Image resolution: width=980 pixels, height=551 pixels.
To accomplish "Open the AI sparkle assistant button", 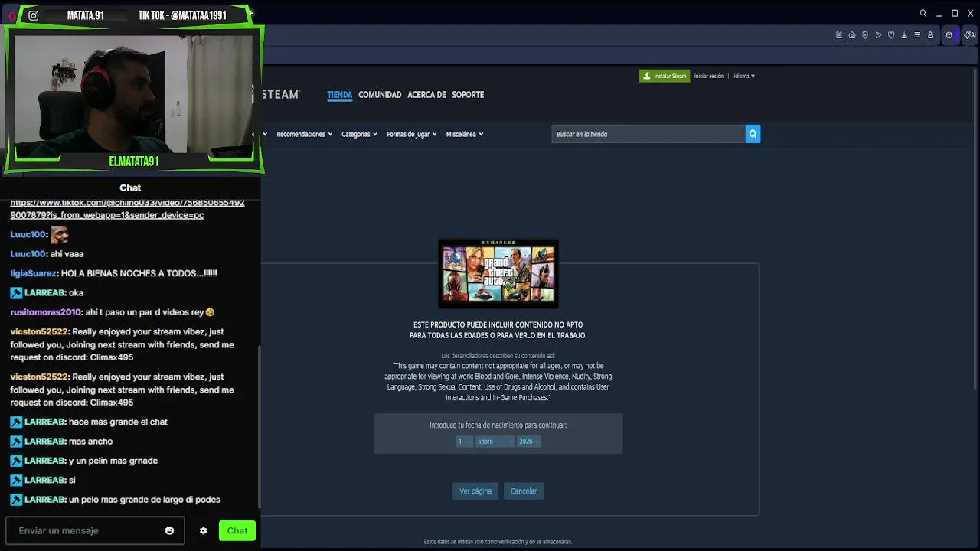I will tap(969, 35).
